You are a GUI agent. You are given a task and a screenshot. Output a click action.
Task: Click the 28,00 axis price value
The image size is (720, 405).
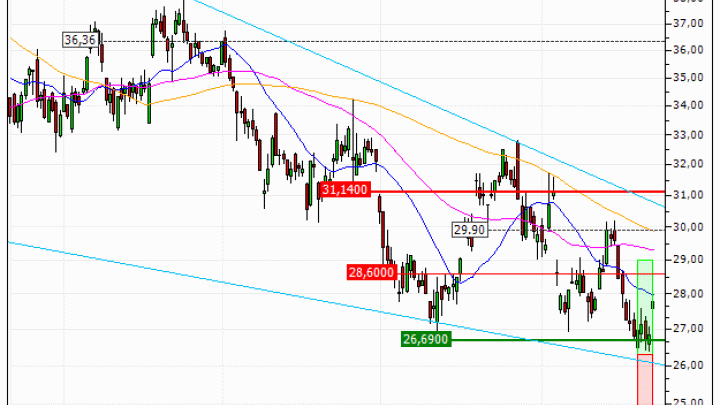click(688, 293)
